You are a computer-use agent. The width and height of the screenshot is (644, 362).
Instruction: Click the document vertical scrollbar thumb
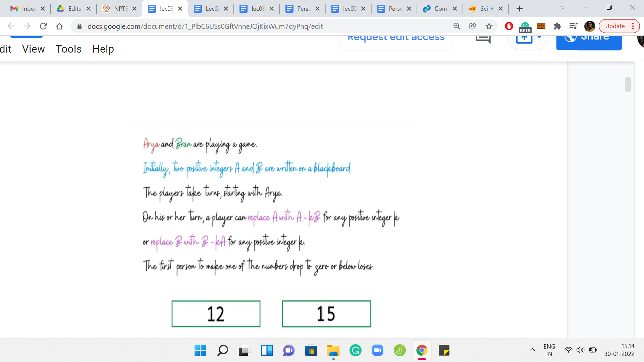click(628, 84)
